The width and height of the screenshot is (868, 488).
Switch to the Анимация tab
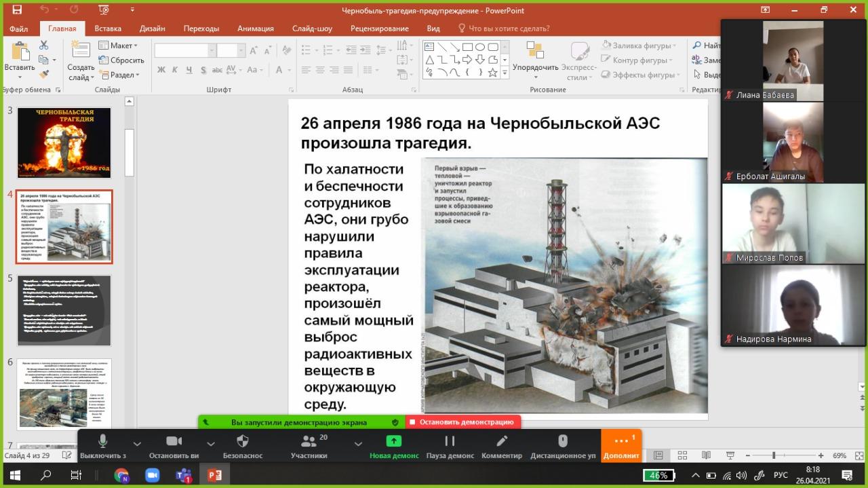[x=255, y=29]
